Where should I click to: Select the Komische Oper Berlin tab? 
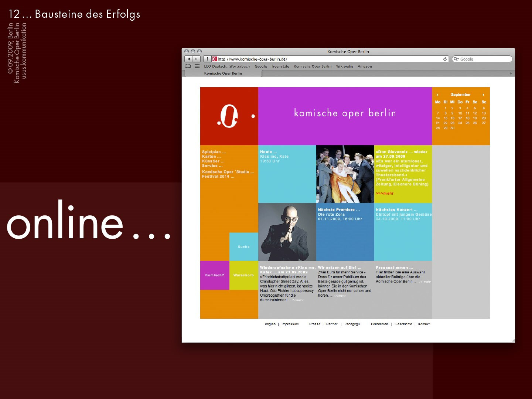click(223, 74)
